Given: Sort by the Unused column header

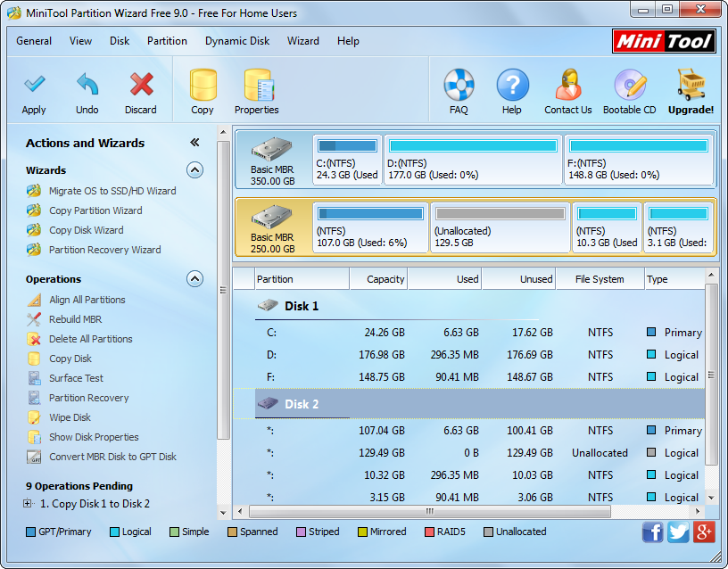Looking at the screenshot, I should [518, 279].
